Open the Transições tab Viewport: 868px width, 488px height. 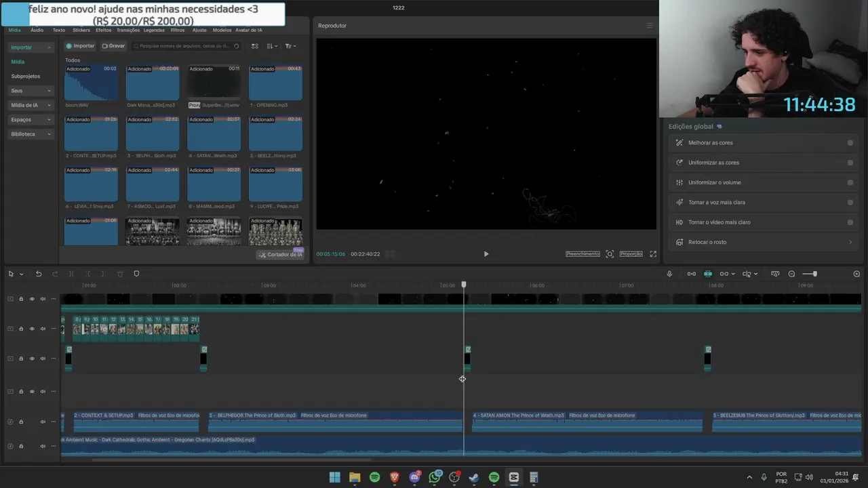coord(128,30)
